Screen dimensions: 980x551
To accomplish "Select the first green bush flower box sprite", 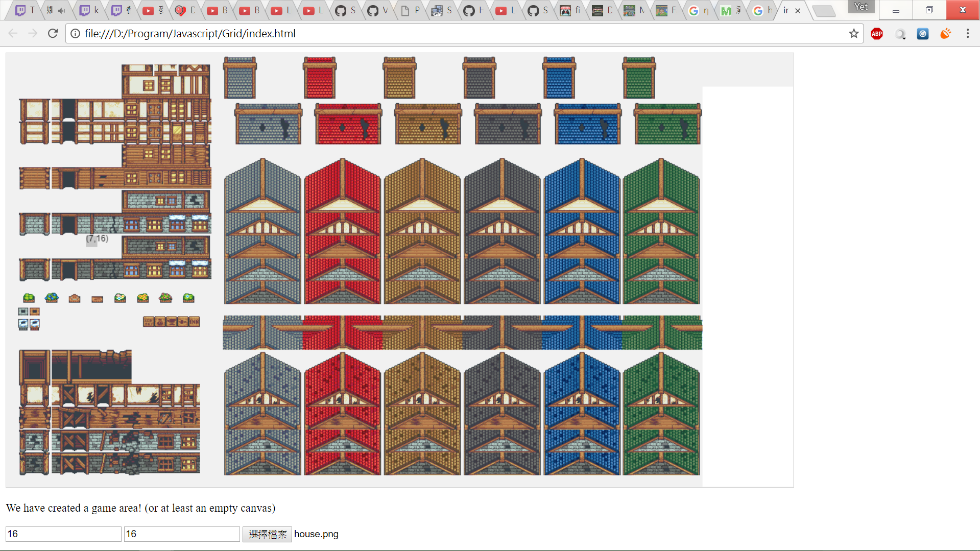I will click(x=29, y=298).
